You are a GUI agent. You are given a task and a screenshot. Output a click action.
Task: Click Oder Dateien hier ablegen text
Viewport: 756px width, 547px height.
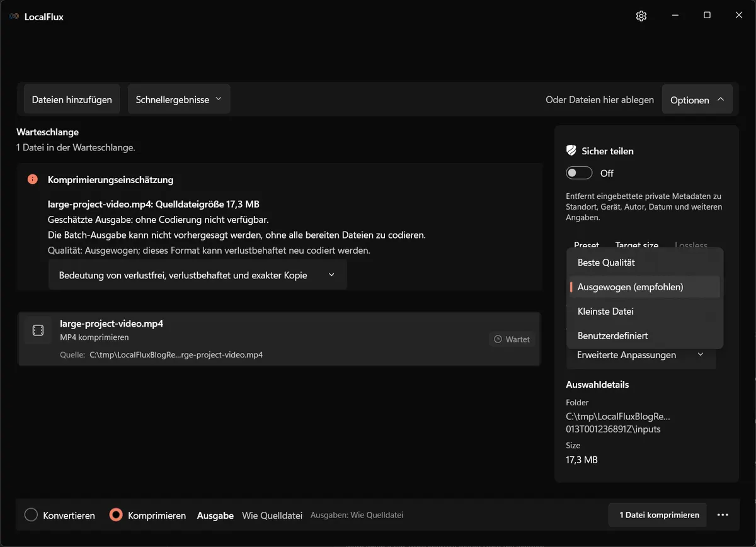point(600,99)
